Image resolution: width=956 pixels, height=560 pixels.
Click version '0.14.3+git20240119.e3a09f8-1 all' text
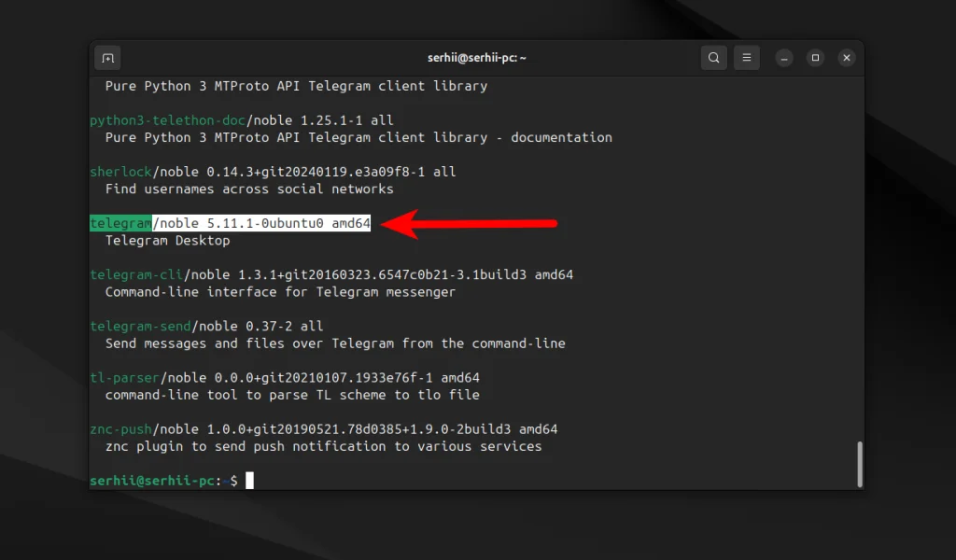coord(331,172)
